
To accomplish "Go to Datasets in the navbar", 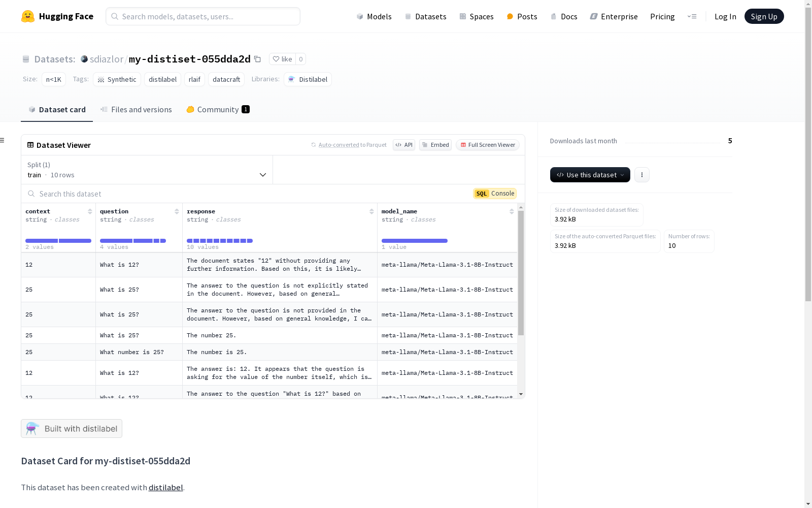I will click(425, 16).
